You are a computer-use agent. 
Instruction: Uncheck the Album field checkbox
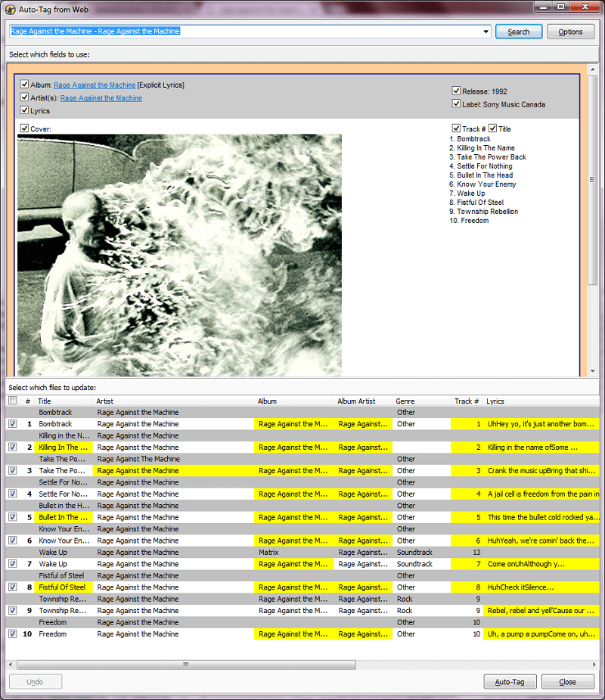(24, 85)
